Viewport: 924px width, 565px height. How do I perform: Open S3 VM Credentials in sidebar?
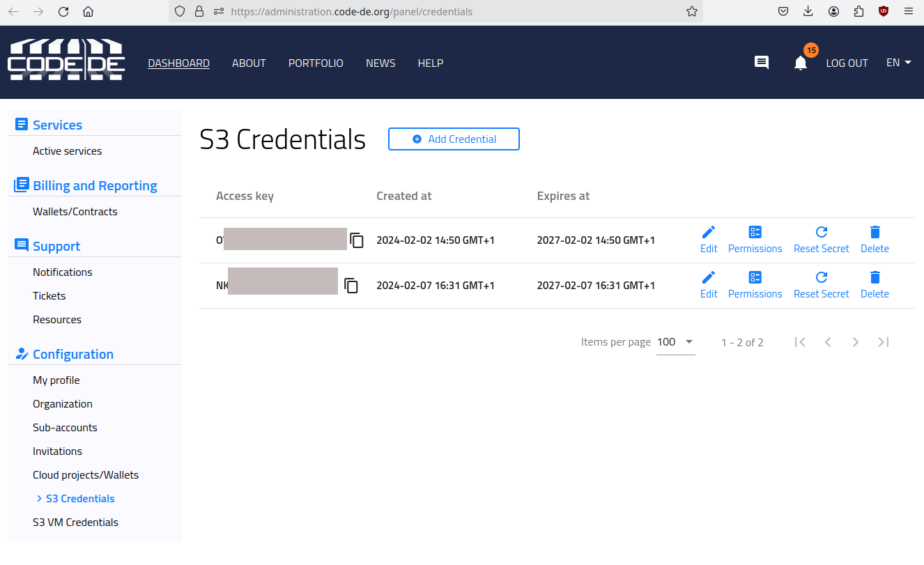tap(75, 523)
